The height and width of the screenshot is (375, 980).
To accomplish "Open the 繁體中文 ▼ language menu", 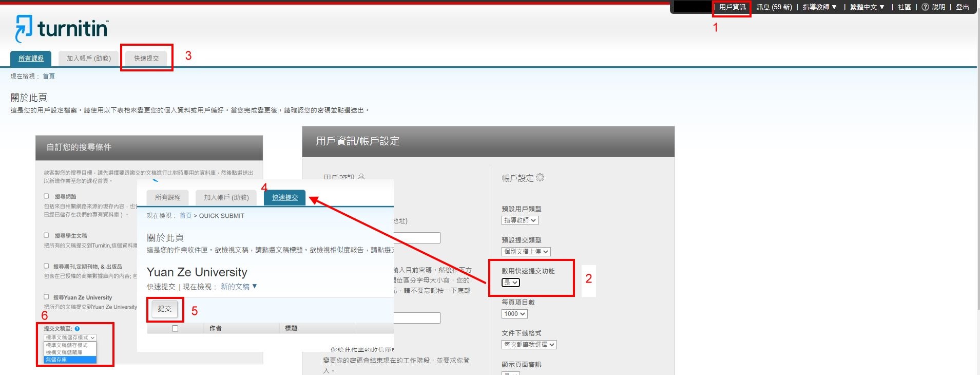I will click(x=868, y=7).
